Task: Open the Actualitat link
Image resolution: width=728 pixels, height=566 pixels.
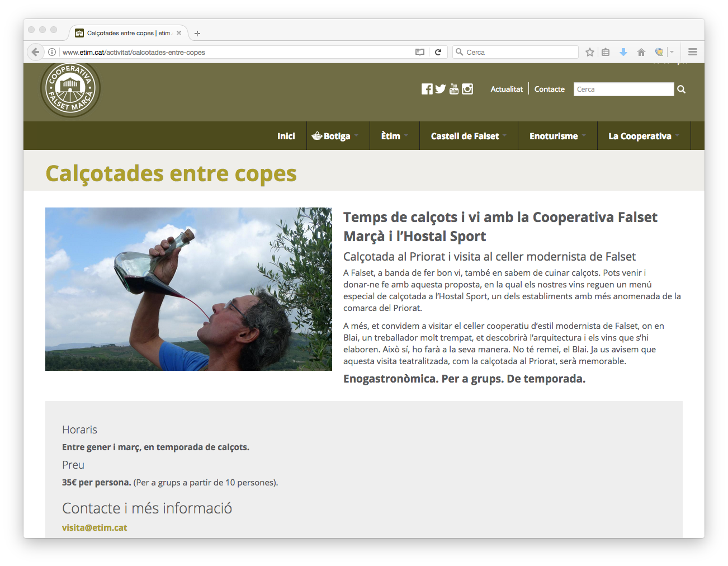Action: click(x=507, y=89)
